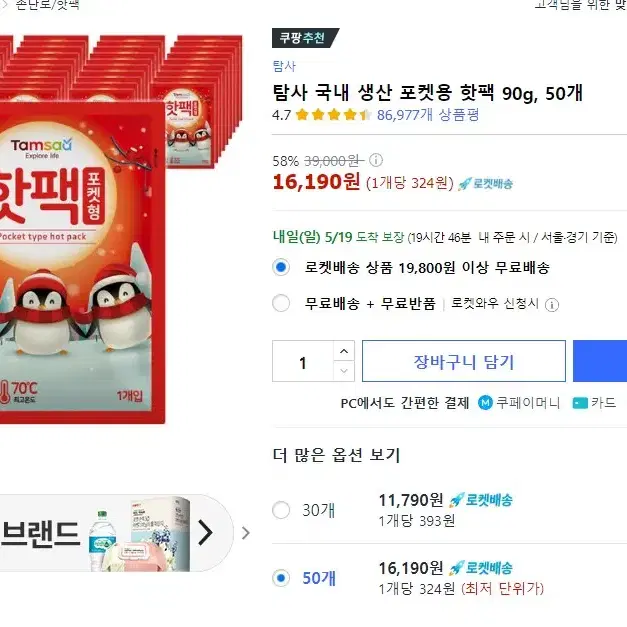Click the 카드 payment icon
Viewport: 627px width, 627px height.
tap(580, 403)
